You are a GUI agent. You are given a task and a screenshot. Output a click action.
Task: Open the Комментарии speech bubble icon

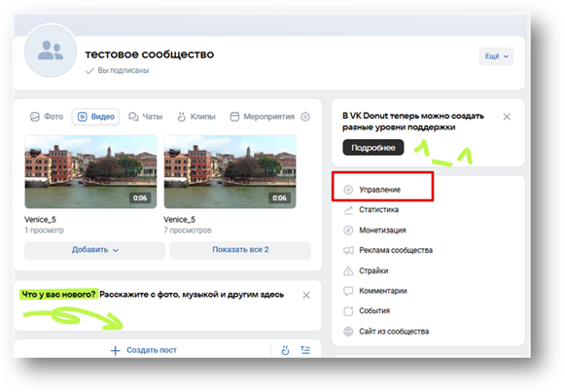tap(348, 291)
